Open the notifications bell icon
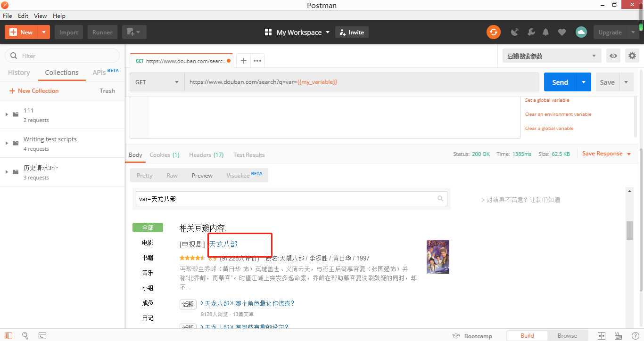 pyautogui.click(x=546, y=32)
